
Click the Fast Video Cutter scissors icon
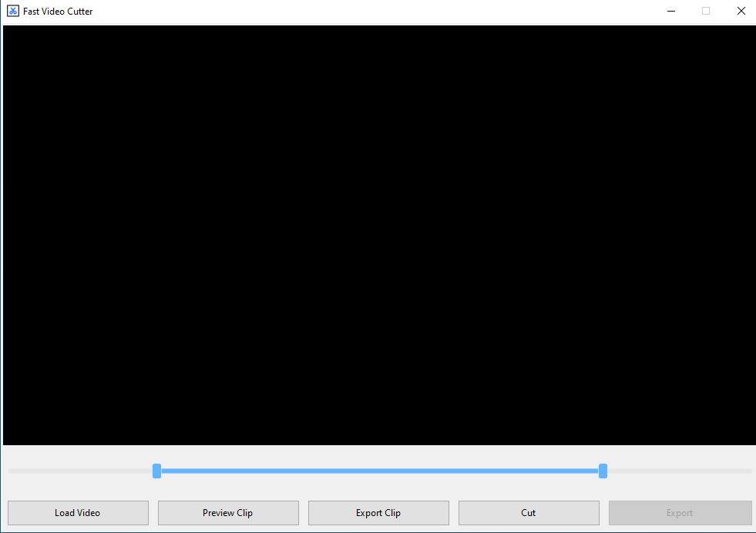tap(13, 11)
